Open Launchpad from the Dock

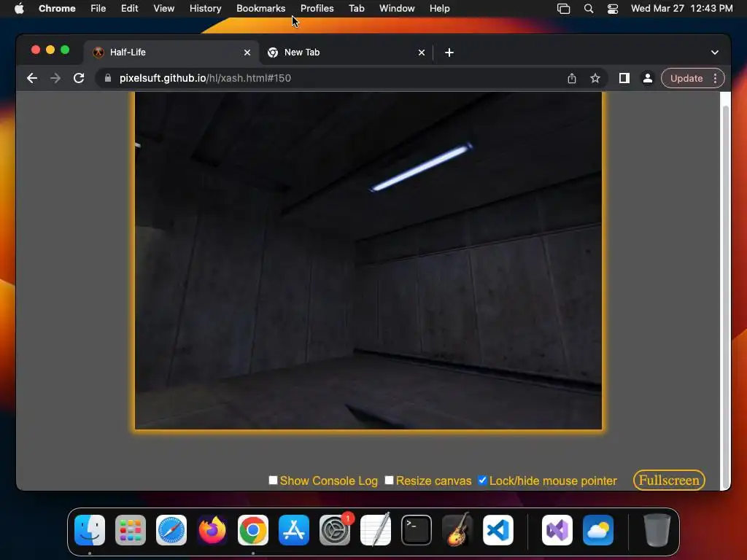coord(131,530)
